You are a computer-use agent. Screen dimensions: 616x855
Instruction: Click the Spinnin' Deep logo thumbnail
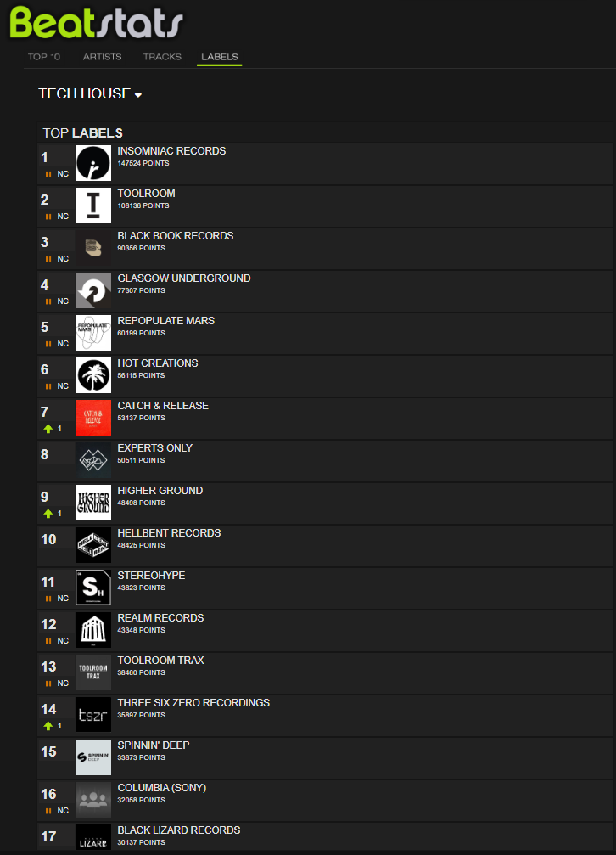coord(93,757)
